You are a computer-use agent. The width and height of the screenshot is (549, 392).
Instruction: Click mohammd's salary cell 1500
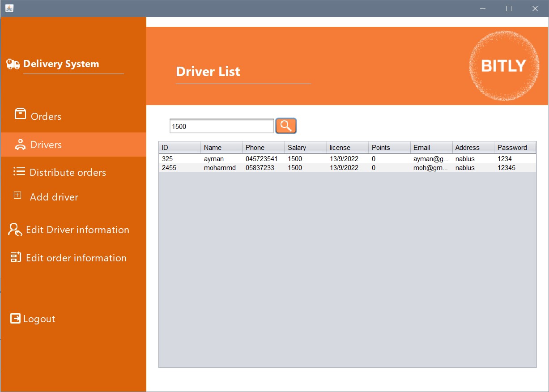coord(306,168)
